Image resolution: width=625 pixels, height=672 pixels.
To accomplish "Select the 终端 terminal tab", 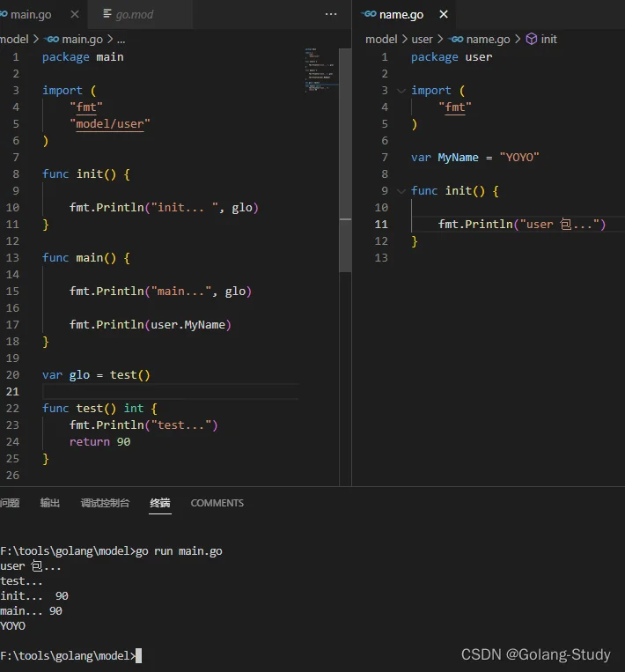I will pyautogui.click(x=160, y=503).
